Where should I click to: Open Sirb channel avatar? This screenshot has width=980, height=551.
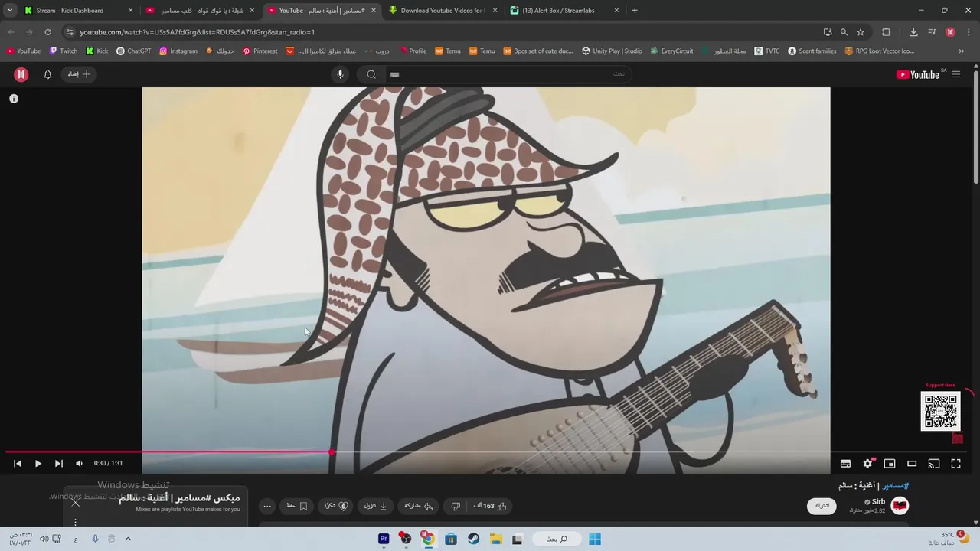[x=900, y=506]
